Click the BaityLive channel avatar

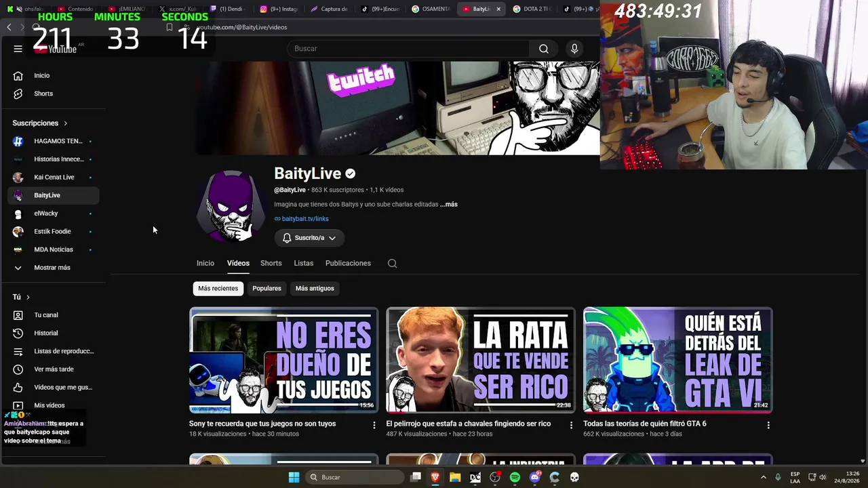pyautogui.click(x=231, y=206)
